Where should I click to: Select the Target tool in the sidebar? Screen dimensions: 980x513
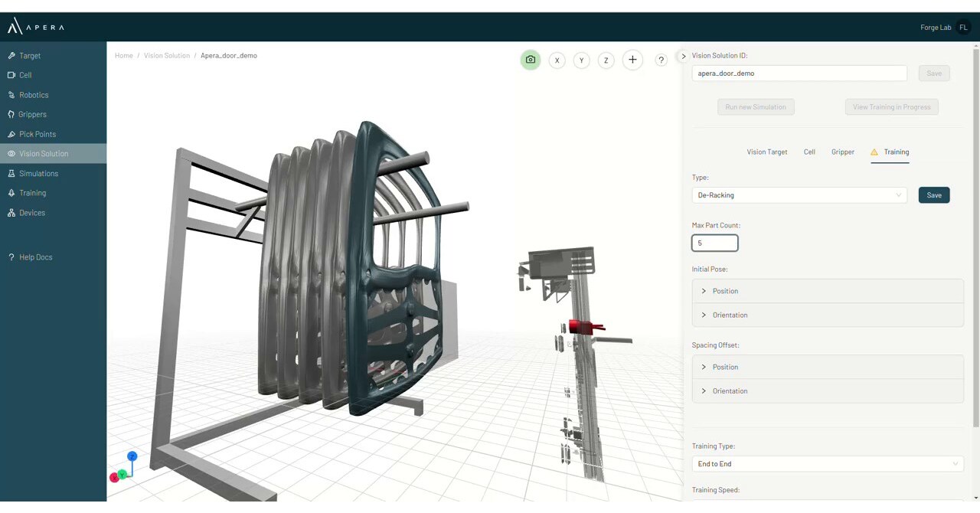29,55
